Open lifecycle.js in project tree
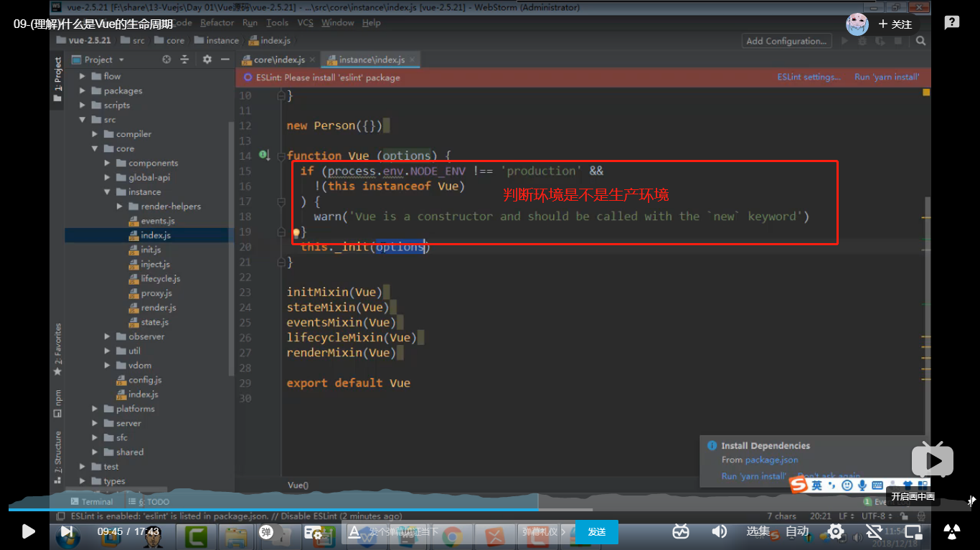980x550 pixels. pos(154,278)
